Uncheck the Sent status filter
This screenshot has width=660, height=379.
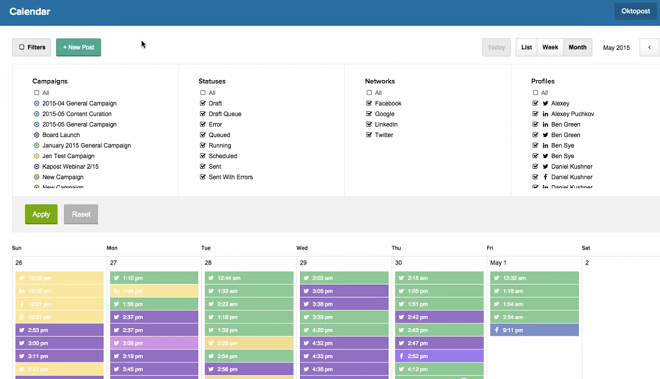pos(203,166)
